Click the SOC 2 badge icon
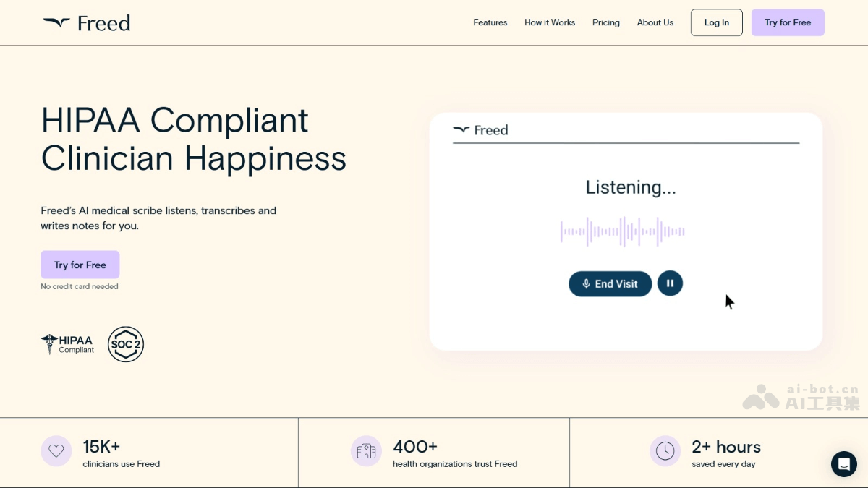 126,344
